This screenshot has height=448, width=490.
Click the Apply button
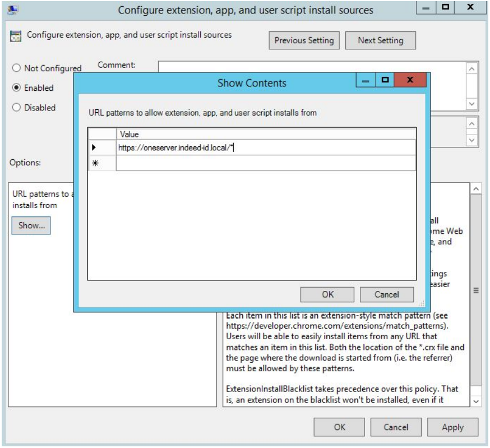[x=452, y=427]
